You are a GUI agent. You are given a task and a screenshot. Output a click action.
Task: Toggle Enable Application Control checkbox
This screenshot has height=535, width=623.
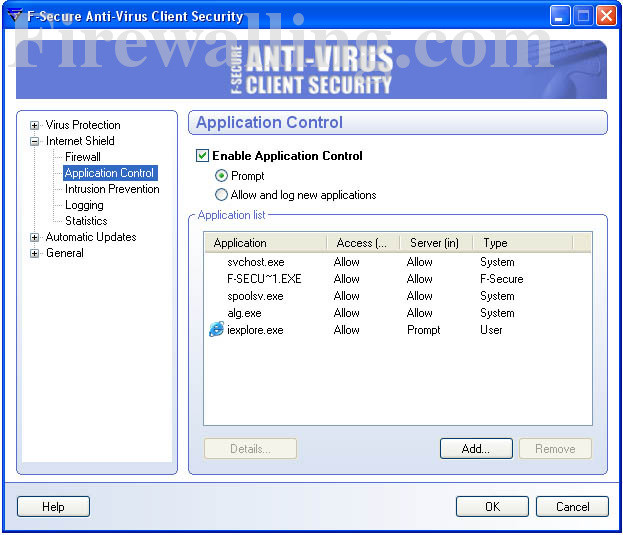[x=202, y=155]
